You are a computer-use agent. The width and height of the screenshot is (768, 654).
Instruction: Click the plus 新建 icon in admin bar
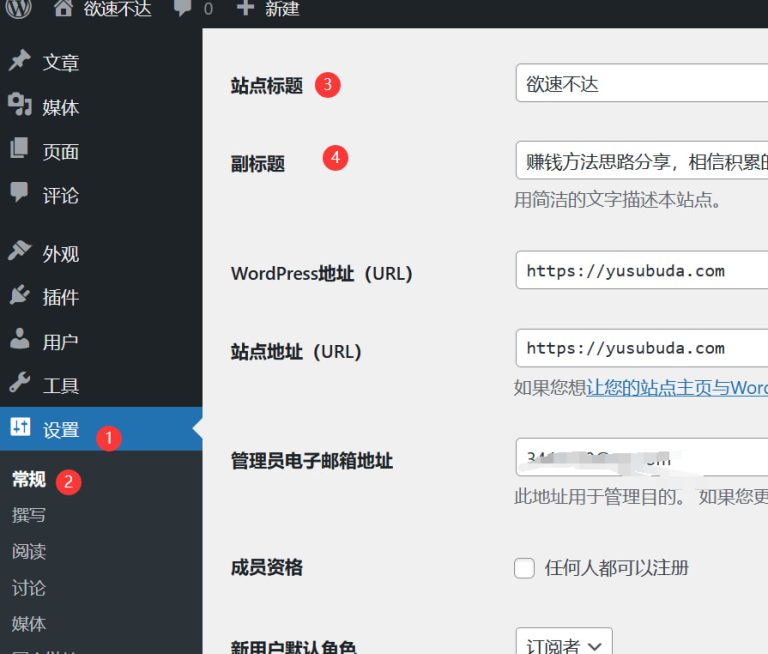(245, 9)
